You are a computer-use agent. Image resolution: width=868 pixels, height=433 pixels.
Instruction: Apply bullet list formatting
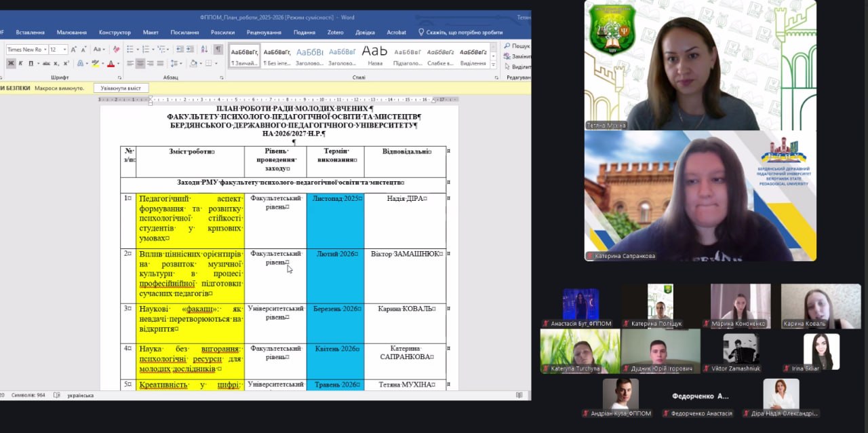(130, 49)
